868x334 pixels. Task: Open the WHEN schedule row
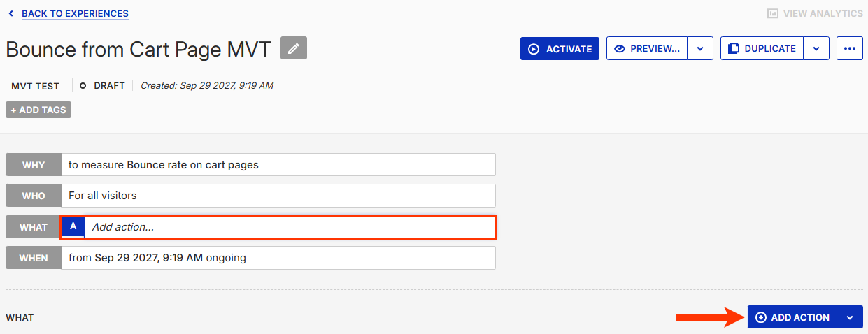click(x=278, y=258)
